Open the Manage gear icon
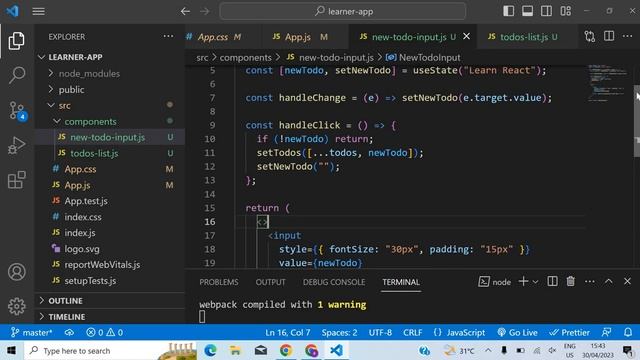This screenshot has height=360, width=640. [x=17, y=306]
